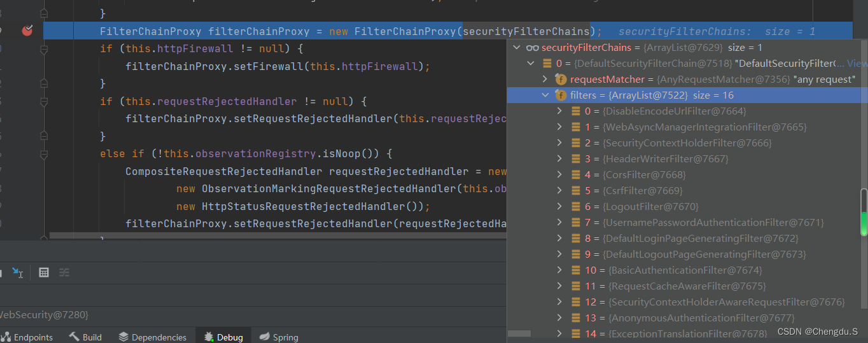
Task: Switch to the Dependencies tab
Action: (x=153, y=337)
